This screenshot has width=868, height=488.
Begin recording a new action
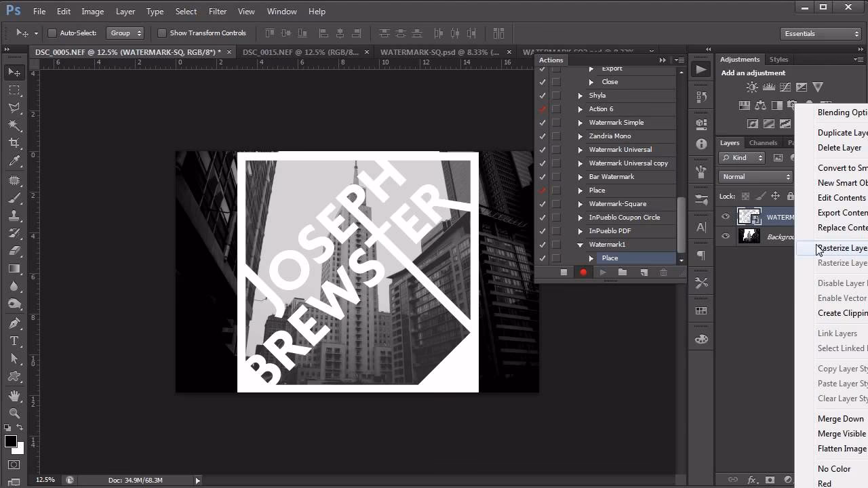tap(583, 272)
